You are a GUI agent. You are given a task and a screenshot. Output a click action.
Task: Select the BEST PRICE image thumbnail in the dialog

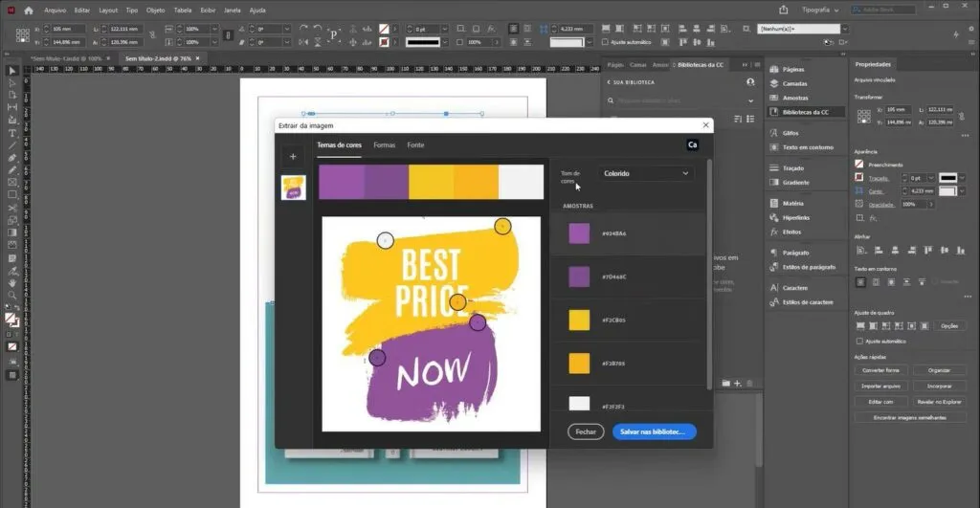[x=293, y=188]
